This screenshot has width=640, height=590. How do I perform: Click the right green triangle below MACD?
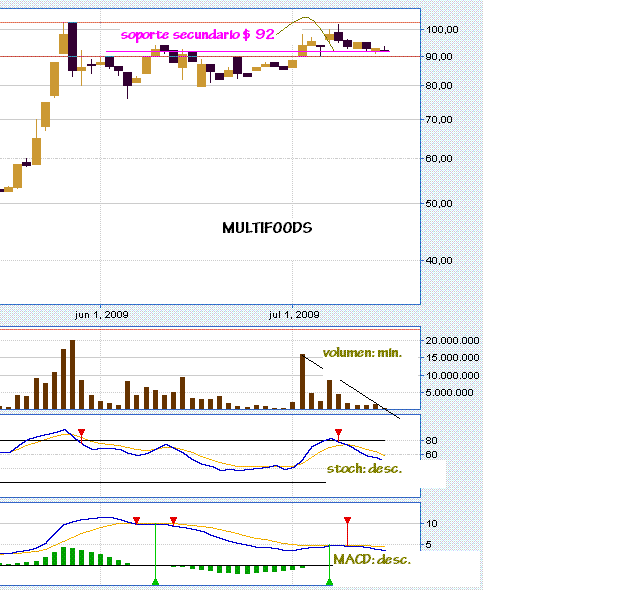point(329,581)
